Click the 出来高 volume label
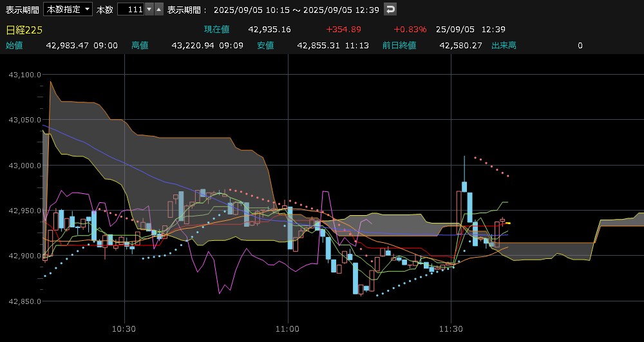644x342 pixels. [x=504, y=46]
